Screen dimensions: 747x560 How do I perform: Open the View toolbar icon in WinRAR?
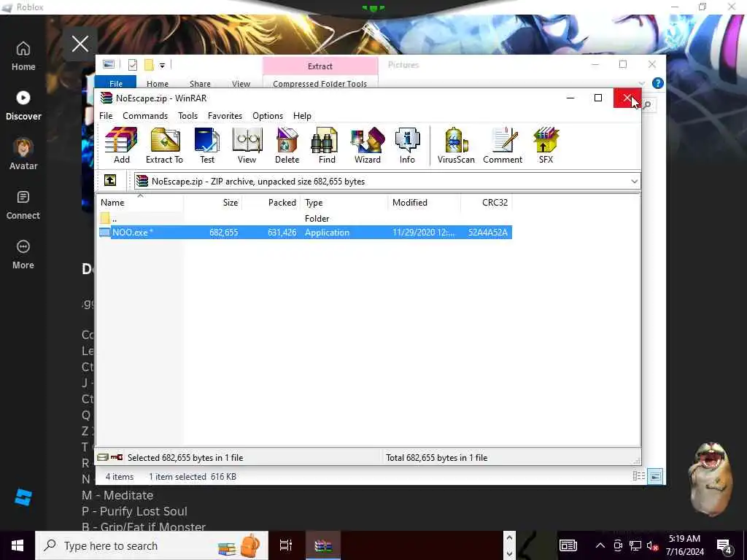click(x=247, y=145)
